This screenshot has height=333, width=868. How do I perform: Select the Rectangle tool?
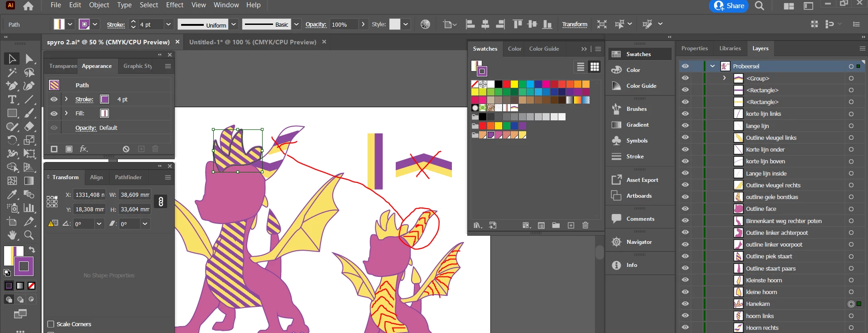(12, 113)
